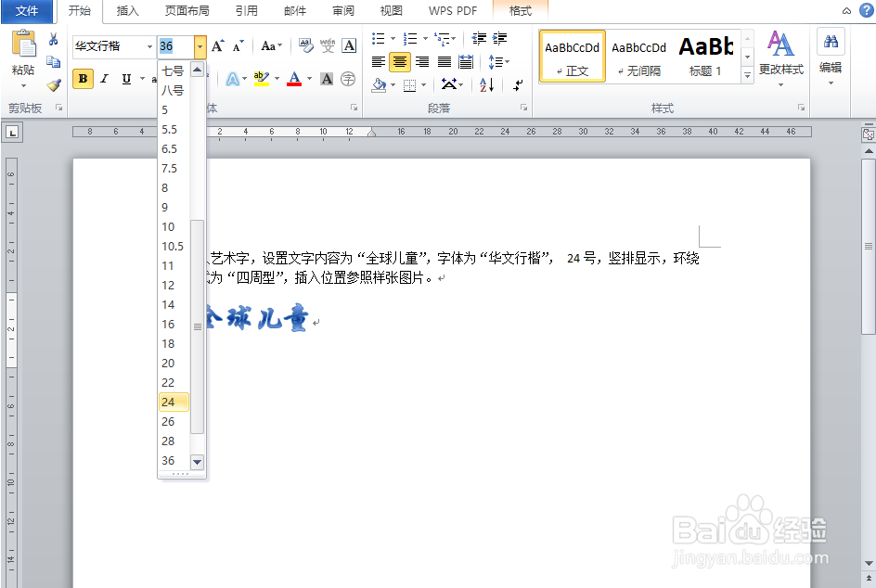876x588 pixels.
Task: Select the red font color swatch
Action: [294, 78]
